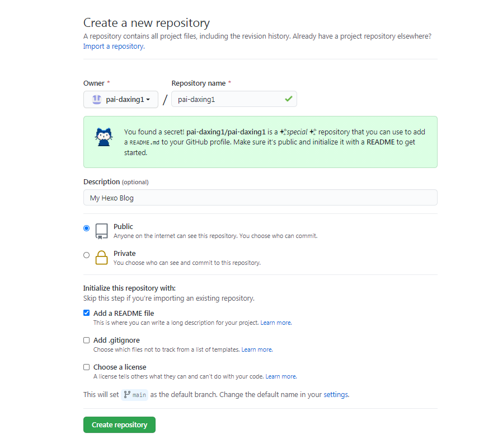Click the Description (optional) label
The height and width of the screenshot is (448, 479).
pos(116,181)
